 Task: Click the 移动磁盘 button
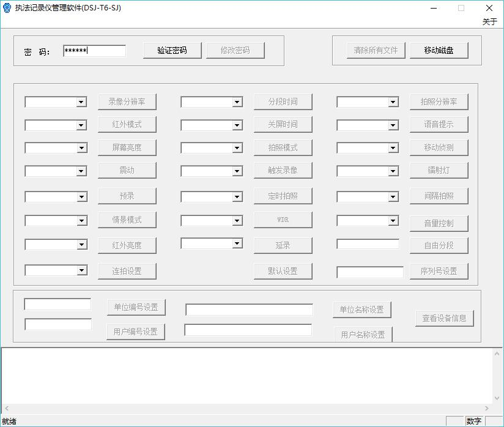439,50
